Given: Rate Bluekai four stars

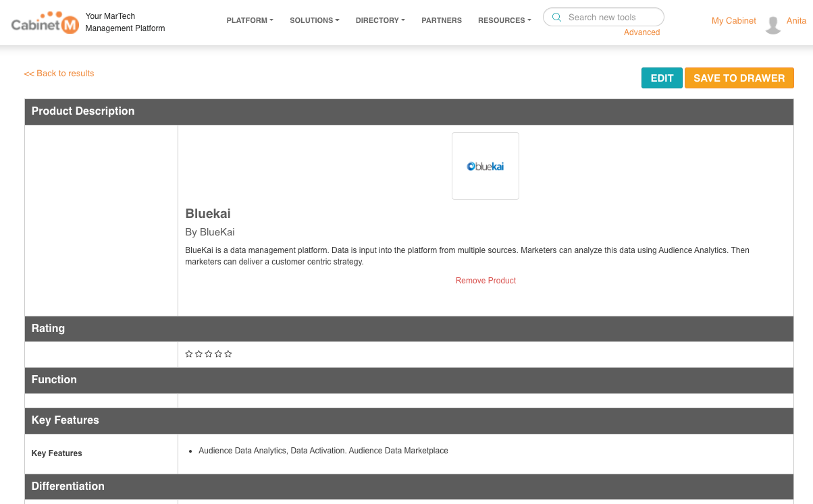Looking at the screenshot, I should [218, 354].
